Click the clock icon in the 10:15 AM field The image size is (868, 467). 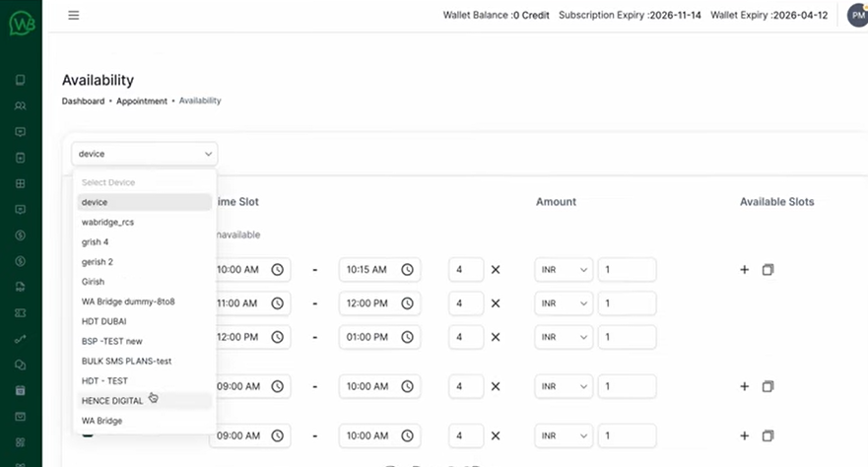click(x=407, y=270)
